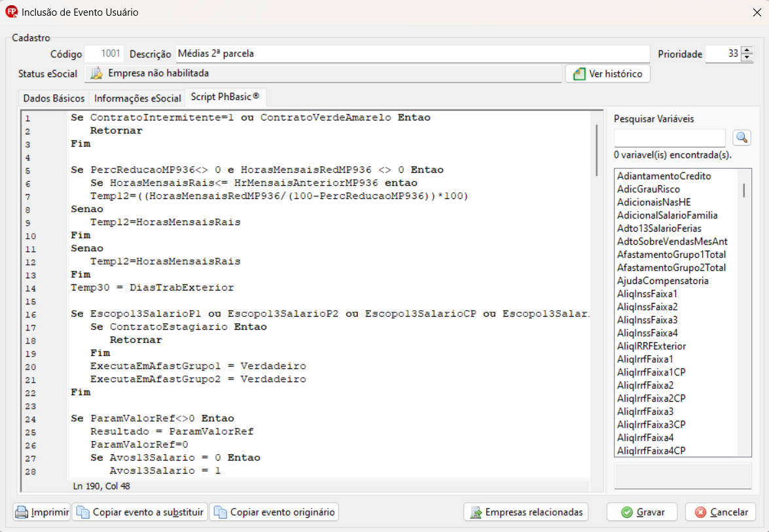Click the Pesquisar Variáveis search field
This screenshot has width=769, height=532.
coord(670,137)
